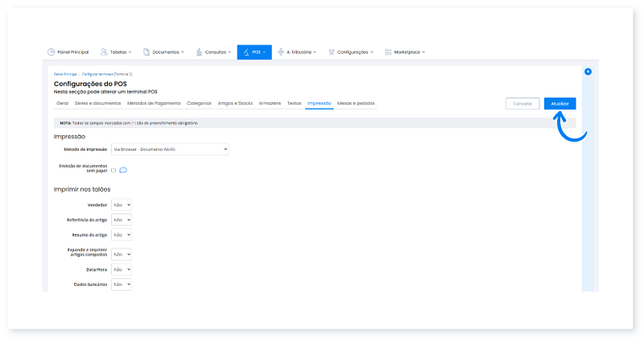Image resolution: width=644 pixels, height=340 pixels.
Task: Click the Documentos file icon
Action: pyautogui.click(x=147, y=52)
